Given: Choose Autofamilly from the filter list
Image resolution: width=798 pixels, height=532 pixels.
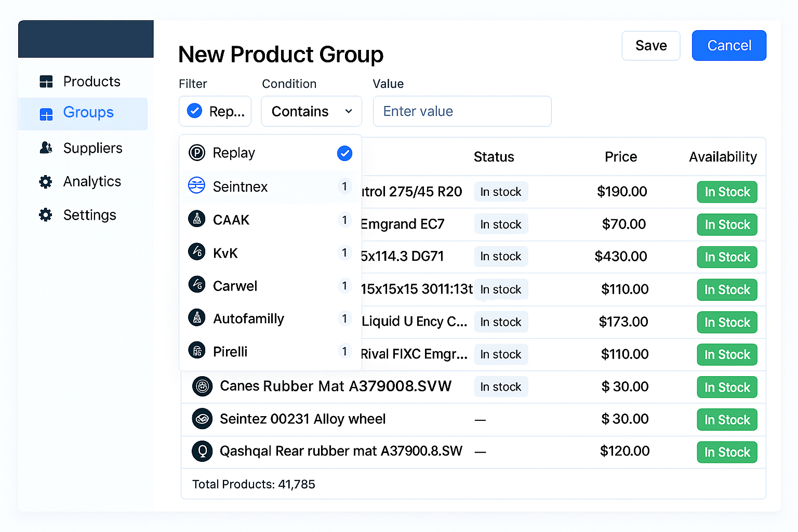Looking at the screenshot, I should tap(248, 318).
